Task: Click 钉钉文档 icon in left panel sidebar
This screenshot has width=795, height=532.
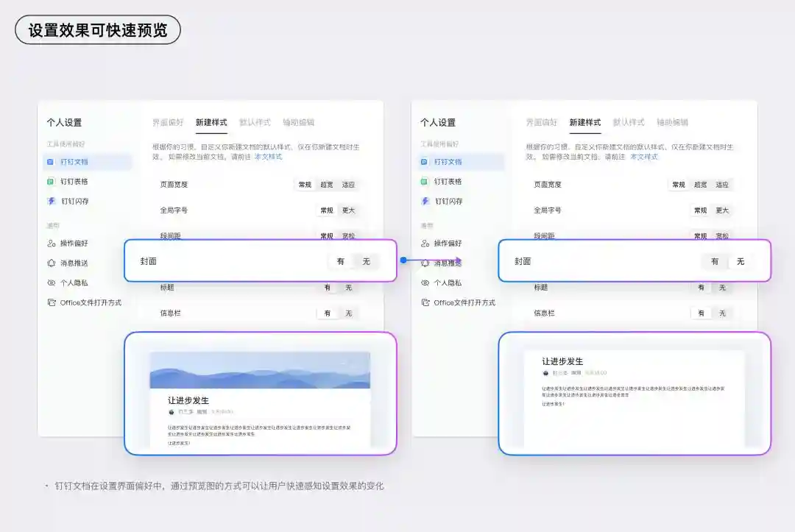Action: tap(51, 162)
